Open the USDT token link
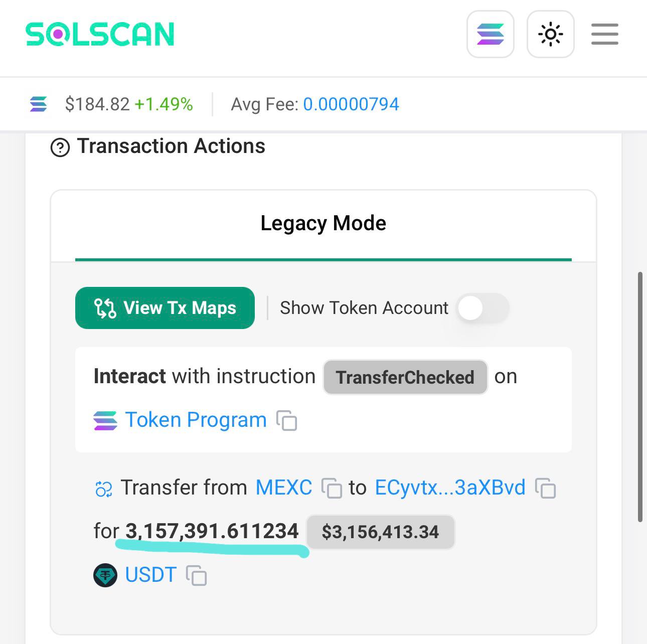The image size is (647, 644). (150, 575)
